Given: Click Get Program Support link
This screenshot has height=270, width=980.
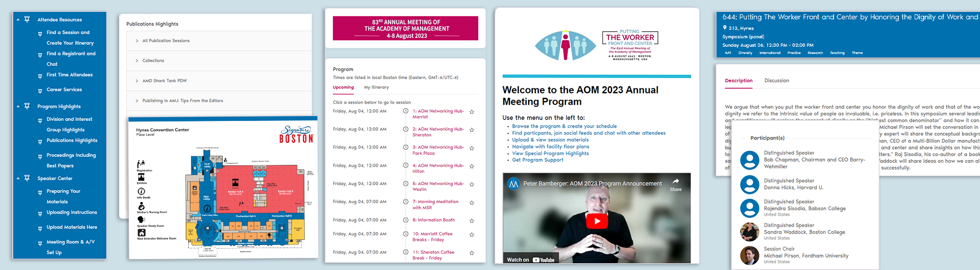Looking at the screenshot, I should click(537, 160).
